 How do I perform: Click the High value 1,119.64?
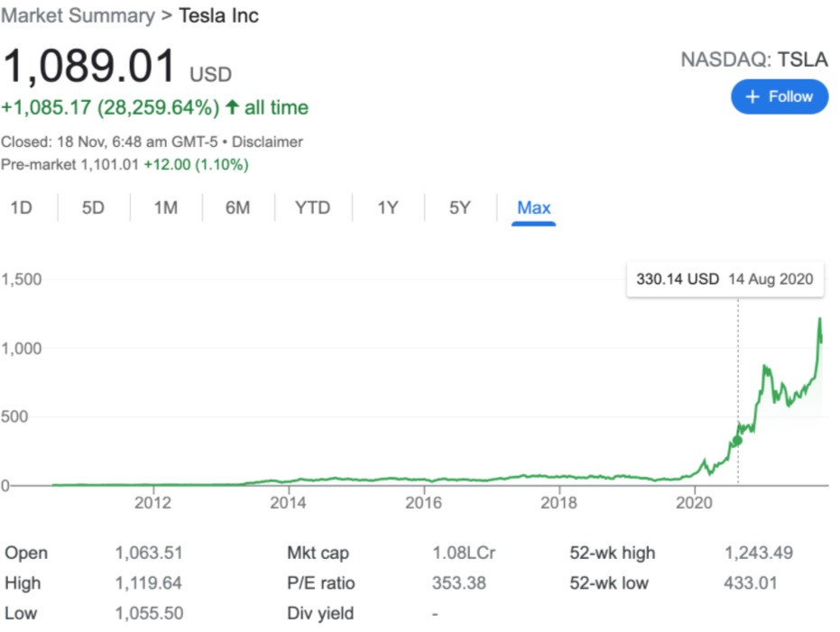pos(149,582)
